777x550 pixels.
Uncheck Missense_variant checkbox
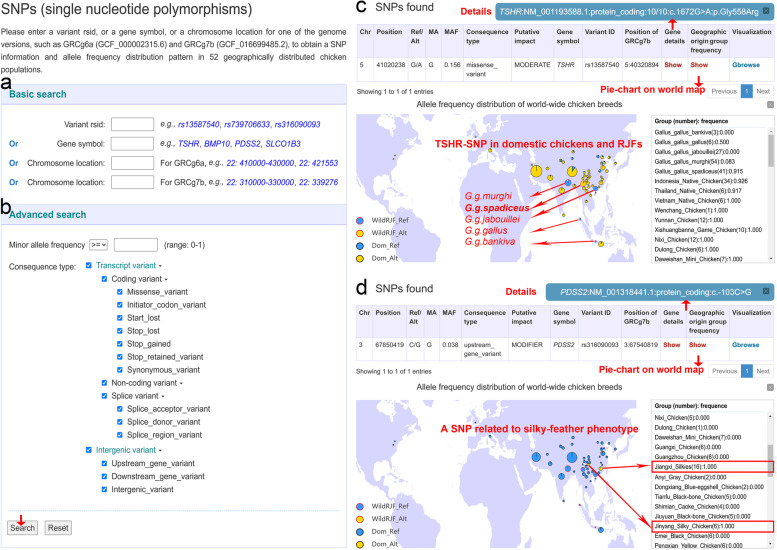click(x=119, y=292)
